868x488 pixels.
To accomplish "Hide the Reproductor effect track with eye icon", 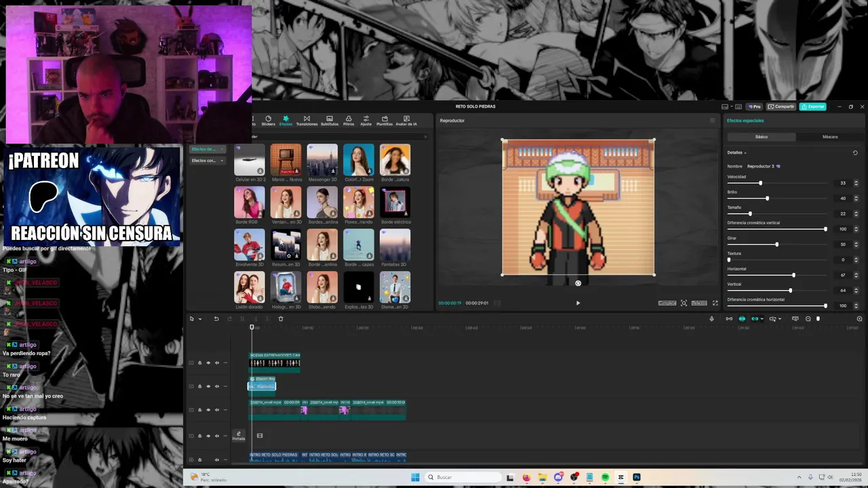I will 208,386.
